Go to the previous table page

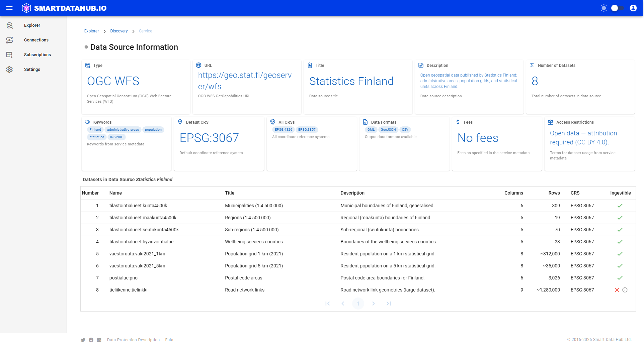coord(343,304)
